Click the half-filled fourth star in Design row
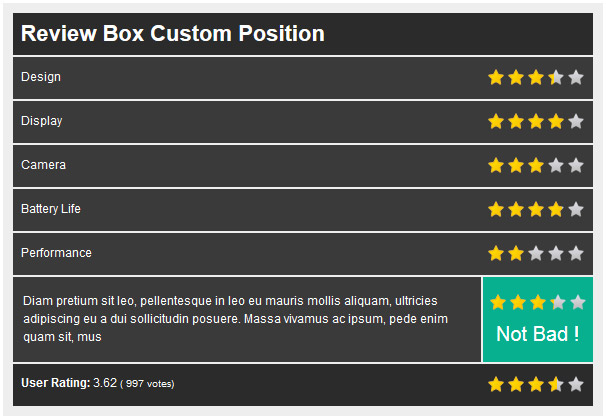Image resolution: width=606 pixels, height=419 pixels. (556, 77)
